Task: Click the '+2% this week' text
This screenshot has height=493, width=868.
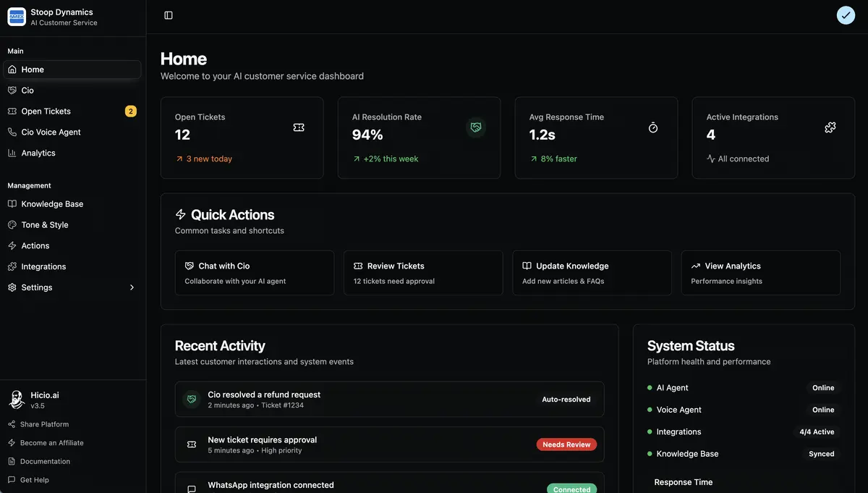Action: click(391, 159)
